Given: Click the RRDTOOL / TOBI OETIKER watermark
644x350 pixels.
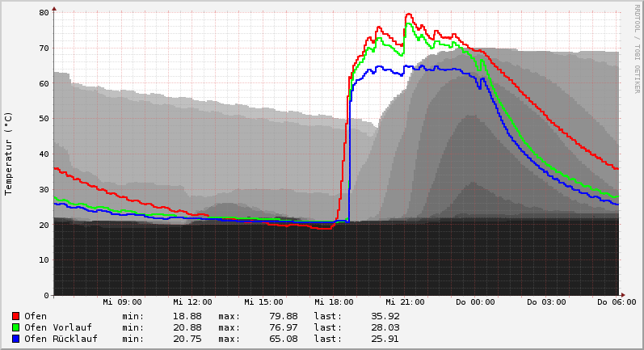Looking at the screenshot, I should [x=637, y=48].
